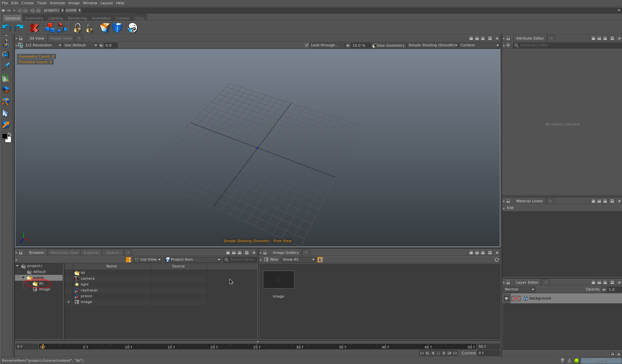Click the 100 % progress bar
This screenshot has width=622, height=364.
pyautogui.click(x=601, y=360)
